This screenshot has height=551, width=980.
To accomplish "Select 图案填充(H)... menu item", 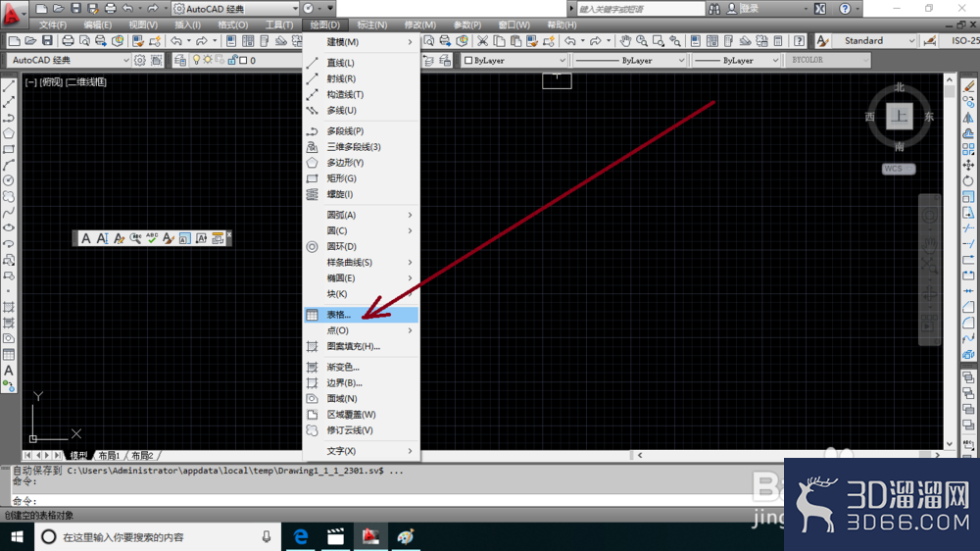I will click(x=362, y=346).
